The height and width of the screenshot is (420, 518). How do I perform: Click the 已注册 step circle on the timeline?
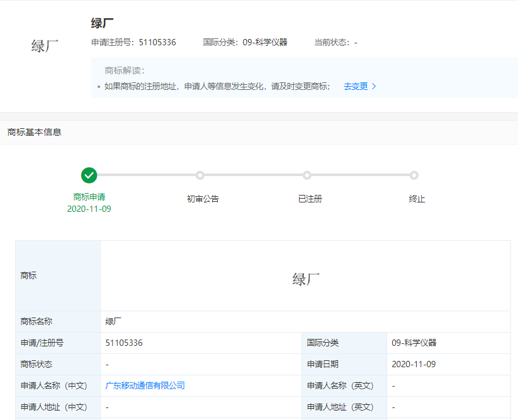[x=307, y=175]
